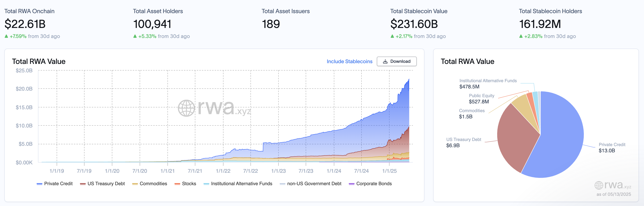The width and height of the screenshot is (644, 206).
Task: Click the Total Asset Holders figure 100,941
Action: tap(152, 24)
